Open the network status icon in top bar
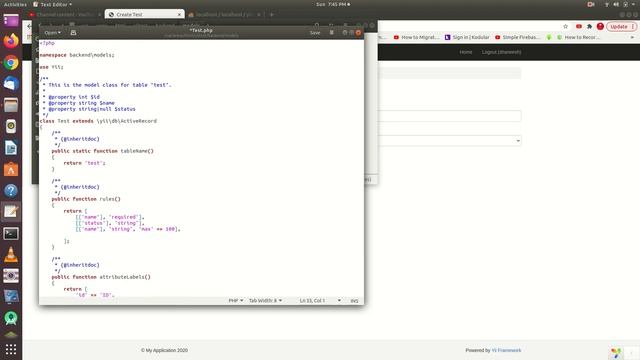The height and width of the screenshot is (360, 640). (607, 4)
